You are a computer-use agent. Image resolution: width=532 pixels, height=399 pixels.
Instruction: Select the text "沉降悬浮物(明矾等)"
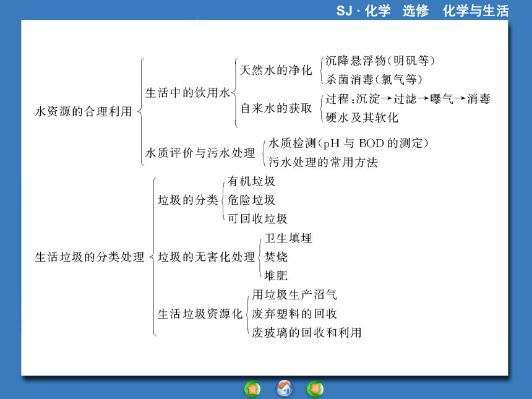pyautogui.click(x=380, y=61)
